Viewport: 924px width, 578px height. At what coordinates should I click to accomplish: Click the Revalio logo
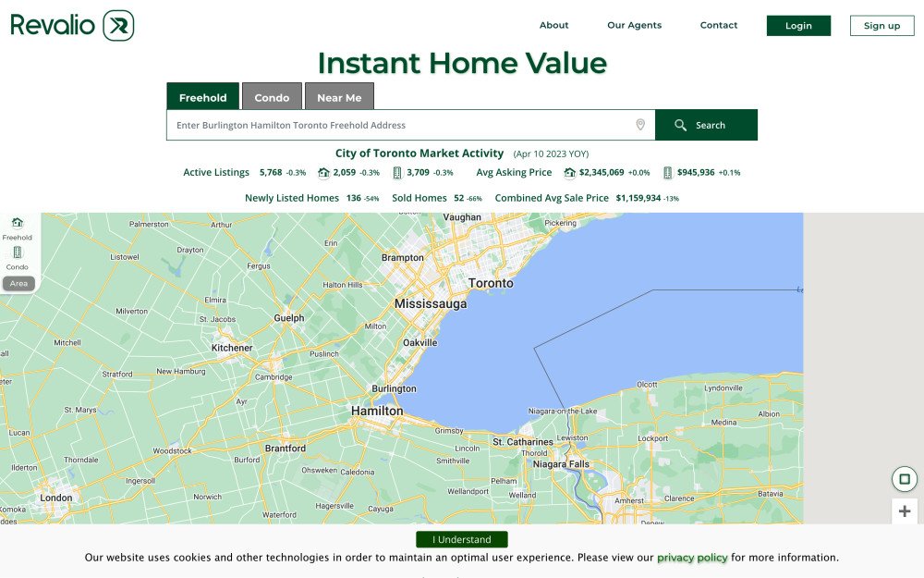tap(72, 25)
